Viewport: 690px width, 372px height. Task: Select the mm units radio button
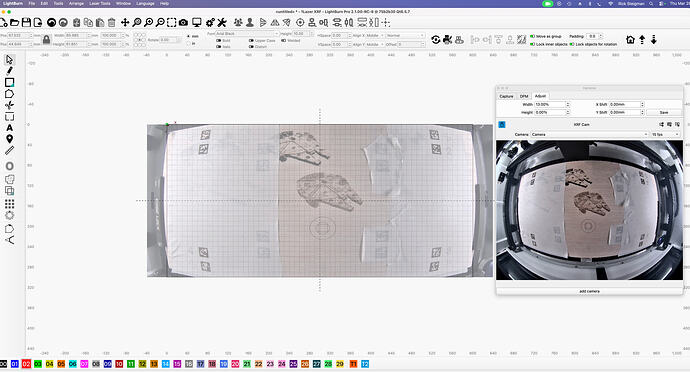(x=188, y=36)
